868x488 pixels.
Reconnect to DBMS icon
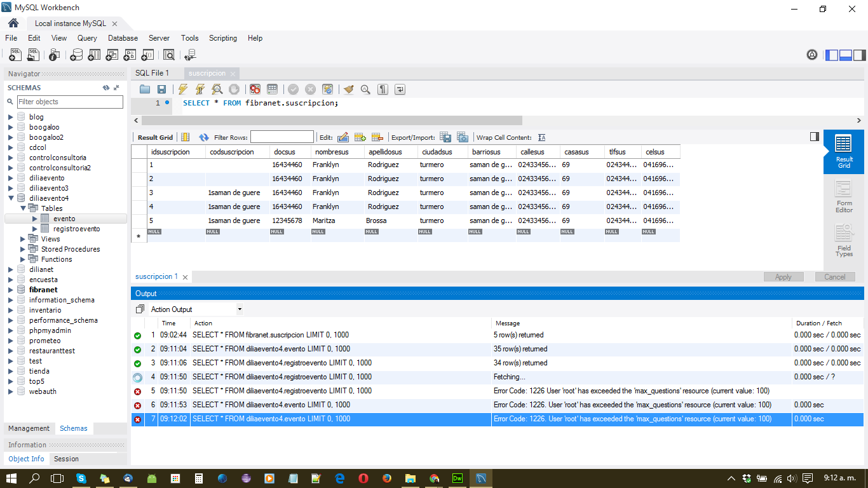point(190,55)
